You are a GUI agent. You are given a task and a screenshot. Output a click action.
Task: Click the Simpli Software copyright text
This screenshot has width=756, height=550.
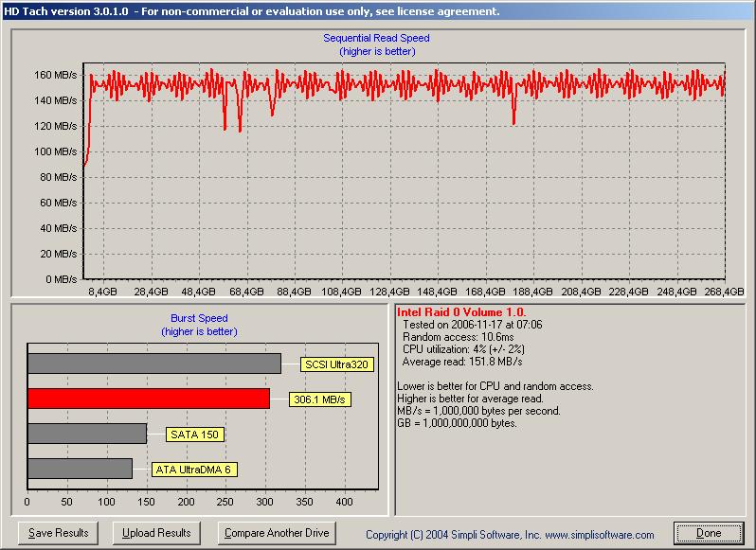pos(510,535)
